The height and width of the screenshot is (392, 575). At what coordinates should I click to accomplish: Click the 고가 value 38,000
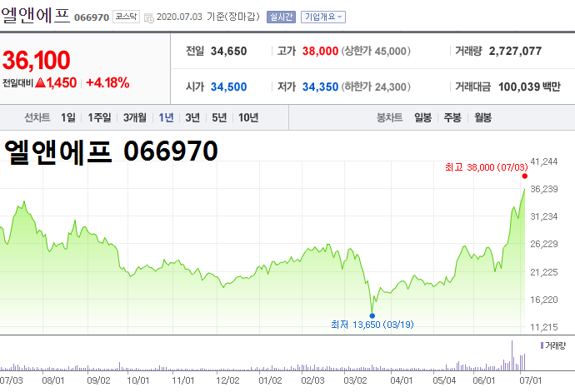pos(320,51)
